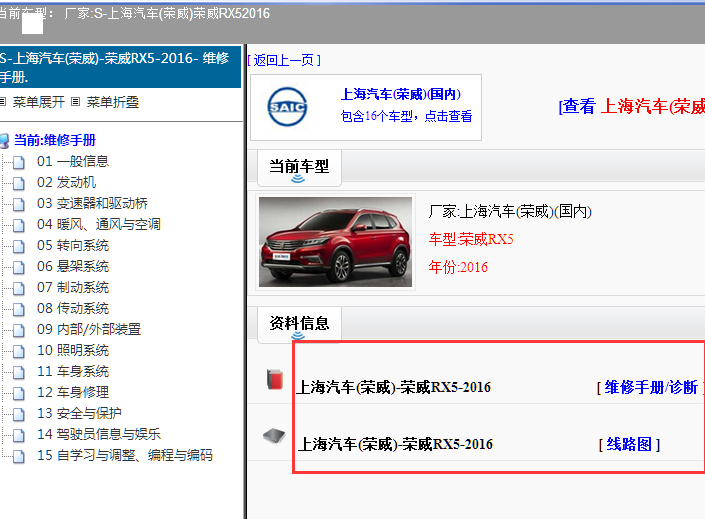Open the 线路图 link
The image size is (705, 519).
pyautogui.click(x=629, y=444)
